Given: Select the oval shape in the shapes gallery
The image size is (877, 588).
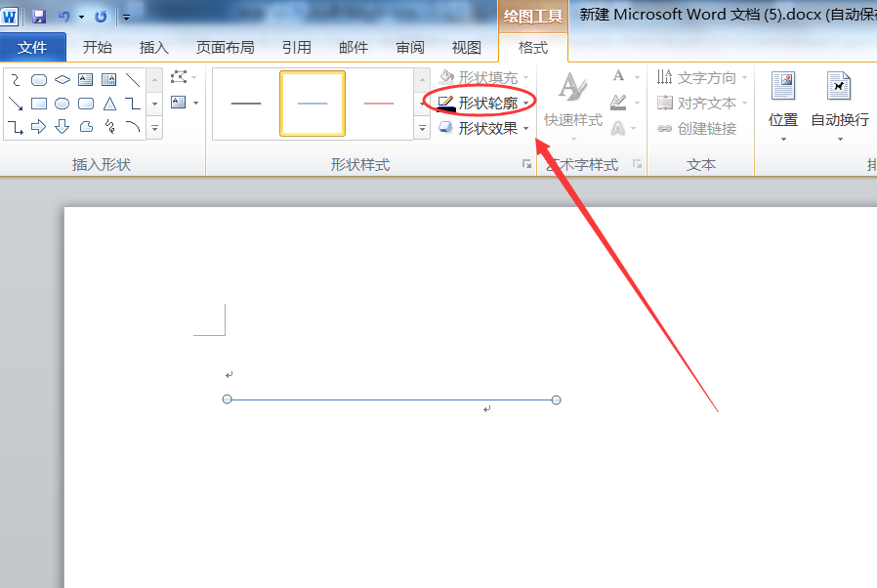Looking at the screenshot, I should pos(63,104).
